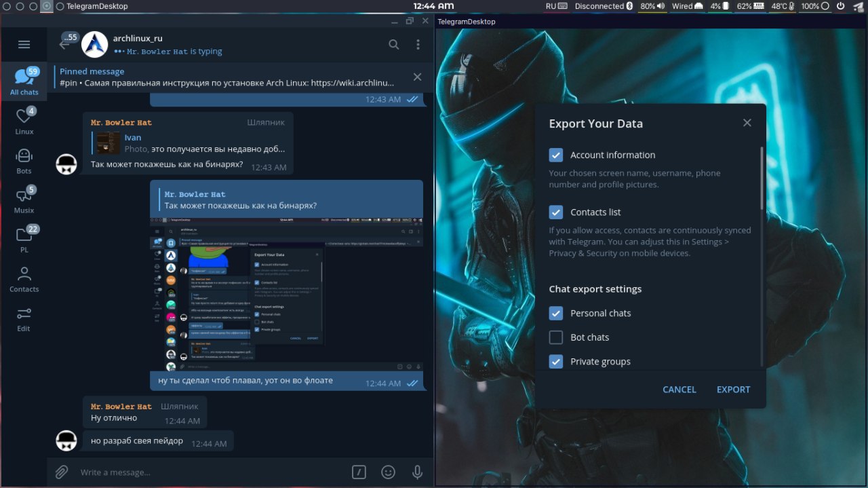868x488 pixels.
Task: Switch to the Musix folder
Action: coord(24,200)
